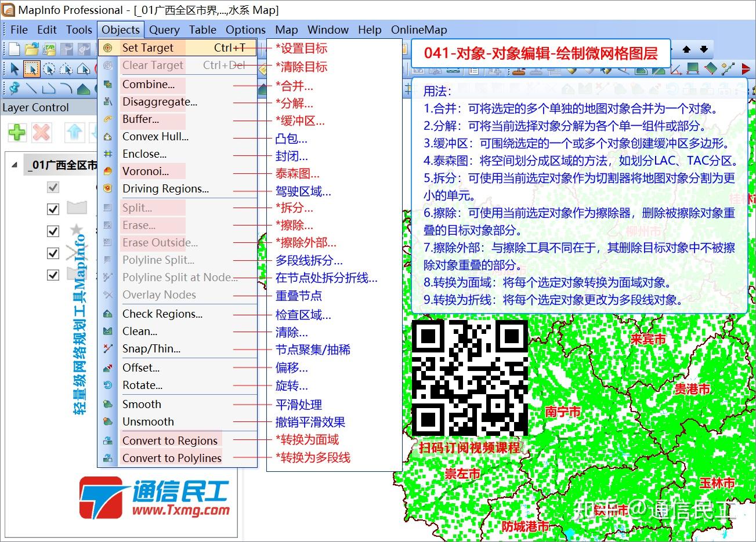
Task: Choose Set Target from Objects menu
Action: click(178, 48)
